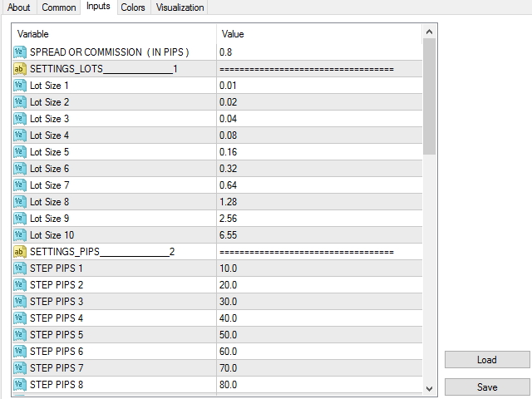Image resolution: width=532 pixels, height=399 pixels.
Task: Click the icon next to STEP PIPS 3
Action: tap(20, 302)
